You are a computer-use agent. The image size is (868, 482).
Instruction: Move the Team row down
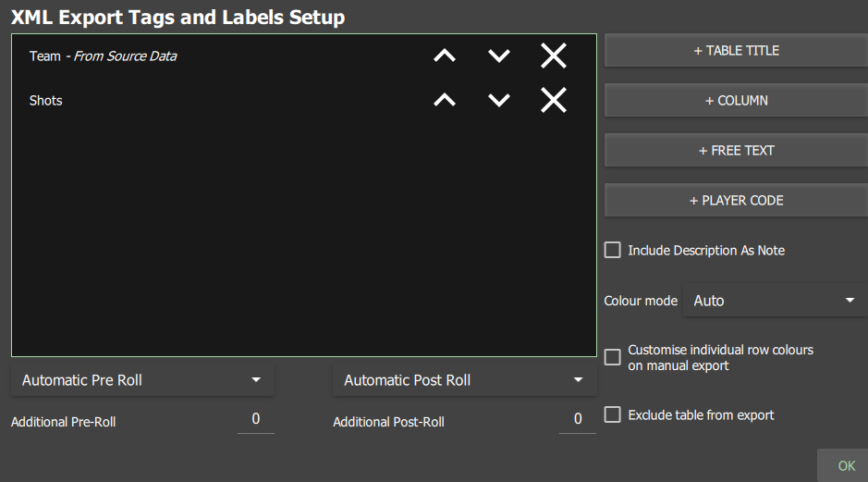tap(499, 56)
